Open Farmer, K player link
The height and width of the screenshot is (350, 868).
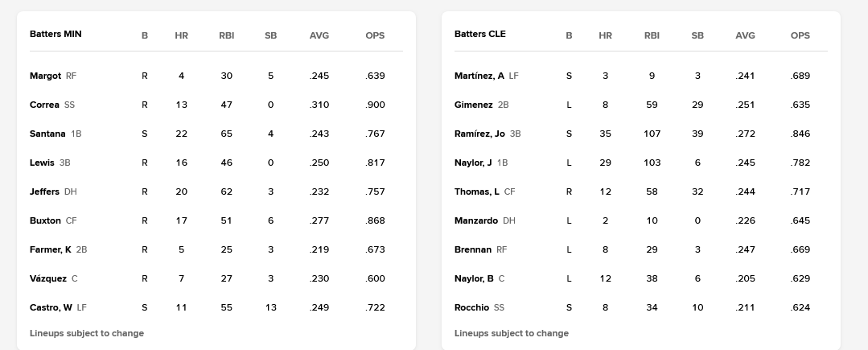51,249
